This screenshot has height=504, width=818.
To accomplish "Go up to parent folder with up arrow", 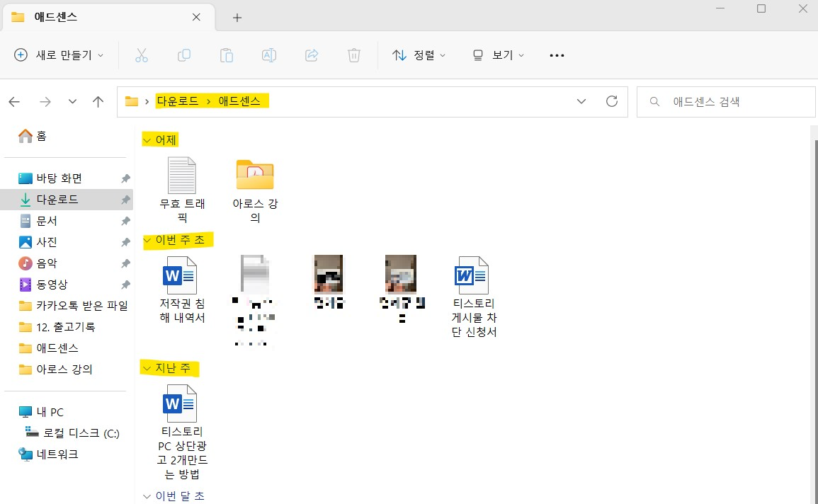I will (98, 101).
